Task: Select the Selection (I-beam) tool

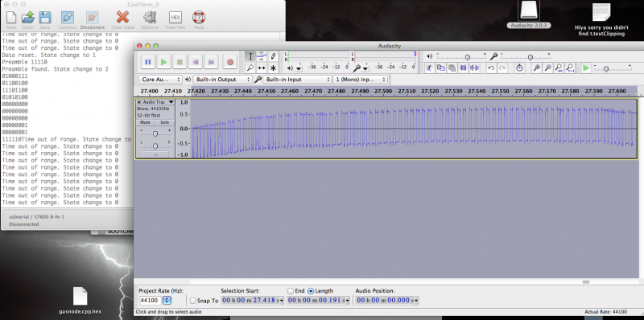Action: point(250,56)
